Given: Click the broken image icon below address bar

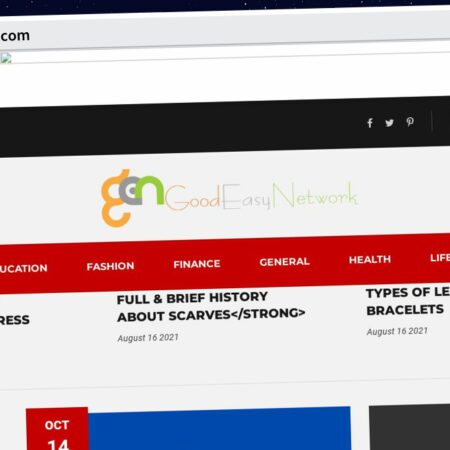Looking at the screenshot, I should [6, 58].
